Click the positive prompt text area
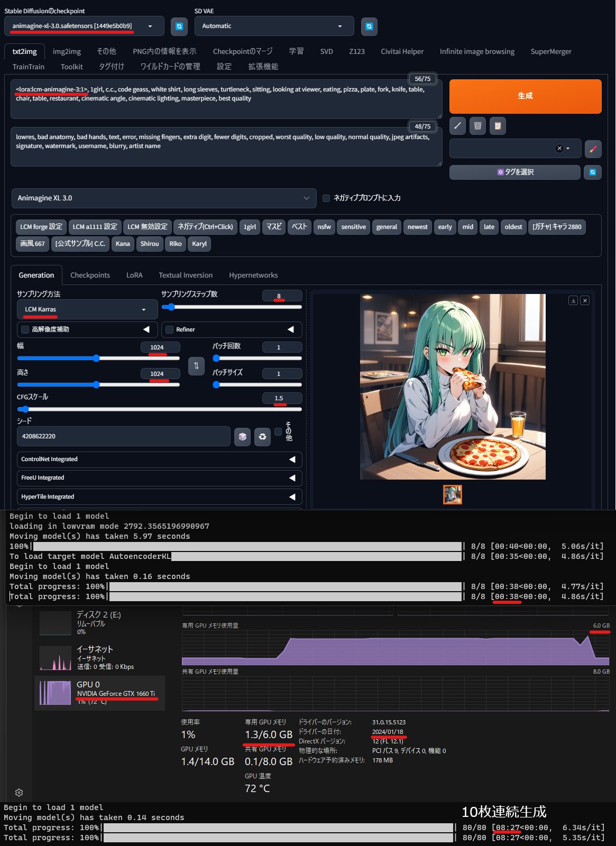 pyautogui.click(x=226, y=99)
